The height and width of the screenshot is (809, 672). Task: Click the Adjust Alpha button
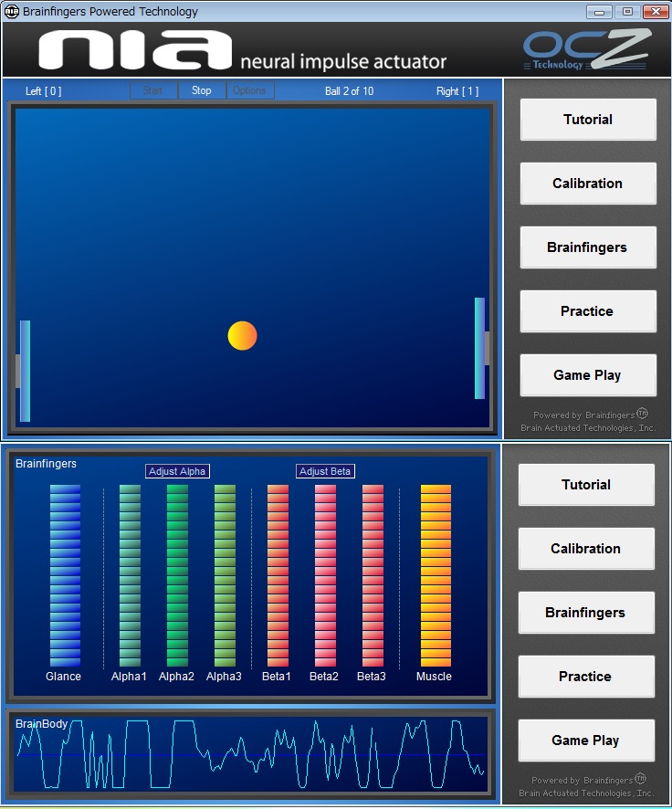pyautogui.click(x=177, y=471)
